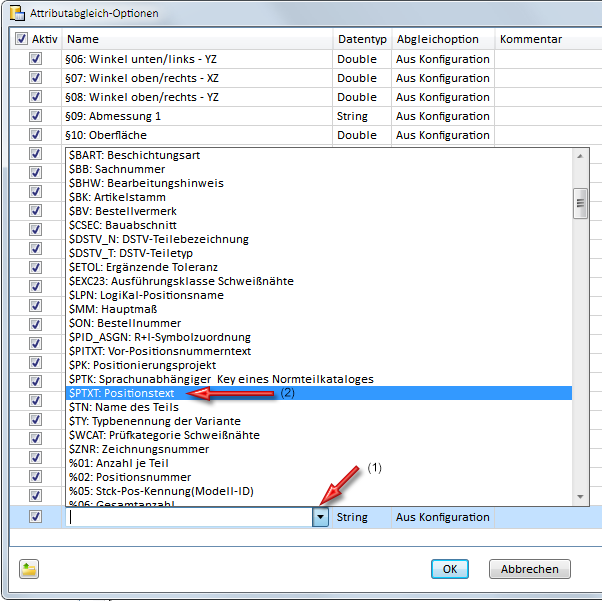Select $BB: Sachnummer entry
The image size is (602, 601).
coord(319,169)
